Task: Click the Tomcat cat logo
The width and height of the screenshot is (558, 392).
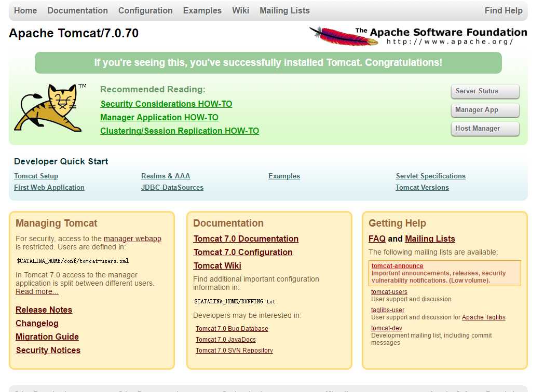Action: [x=50, y=108]
